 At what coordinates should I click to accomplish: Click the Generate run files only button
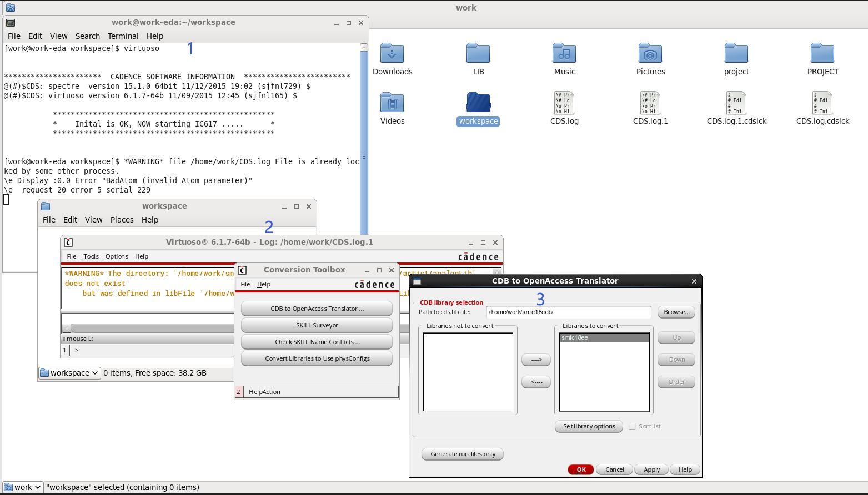tap(462, 454)
